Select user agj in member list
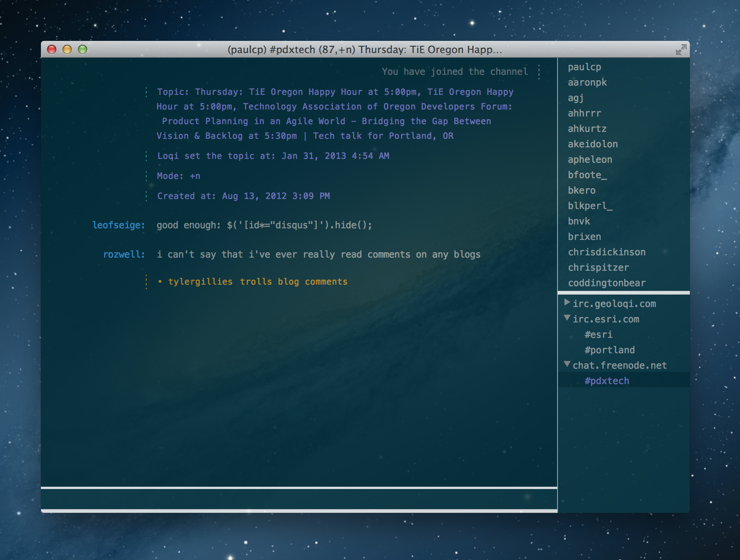 tap(575, 98)
